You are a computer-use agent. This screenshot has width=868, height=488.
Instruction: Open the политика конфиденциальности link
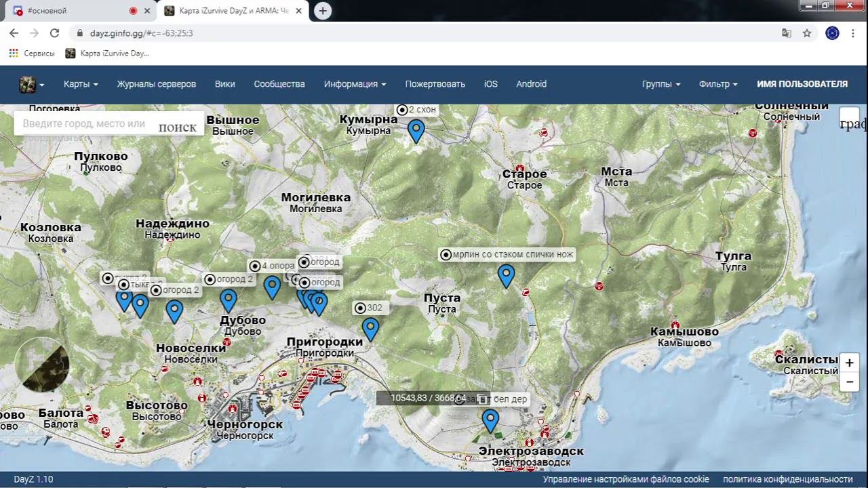788,479
